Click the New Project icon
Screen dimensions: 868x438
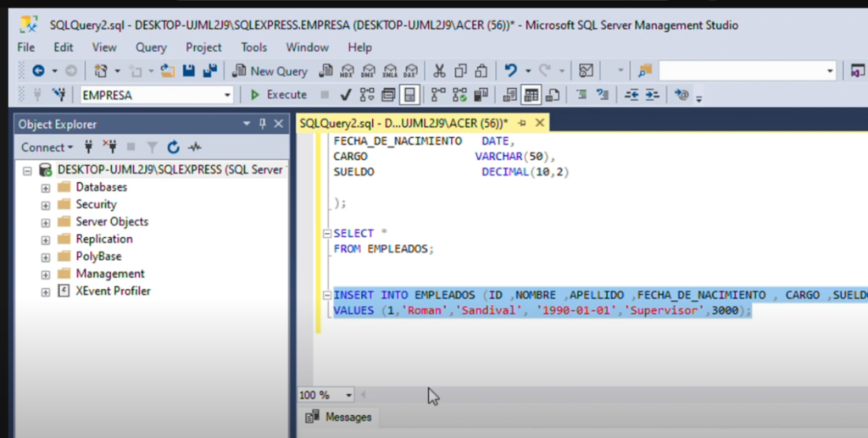pyautogui.click(x=101, y=71)
